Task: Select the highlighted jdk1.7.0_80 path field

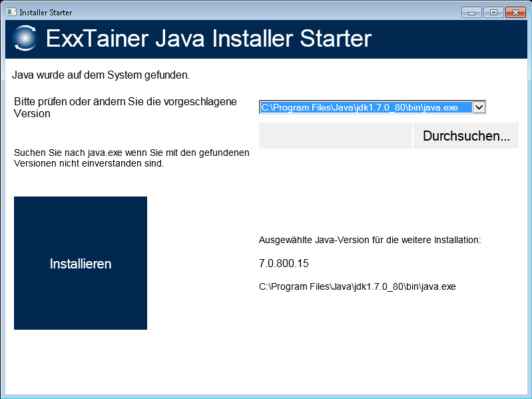Action: pyautogui.click(x=366, y=107)
